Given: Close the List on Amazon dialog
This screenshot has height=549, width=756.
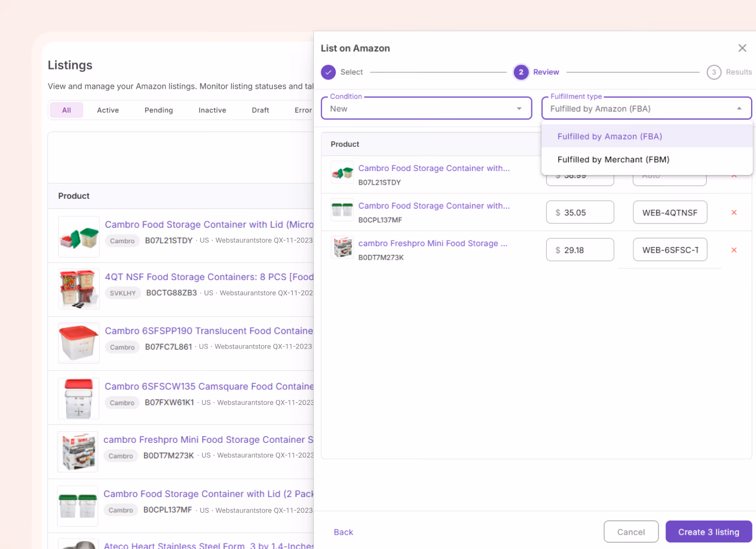Looking at the screenshot, I should (742, 48).
